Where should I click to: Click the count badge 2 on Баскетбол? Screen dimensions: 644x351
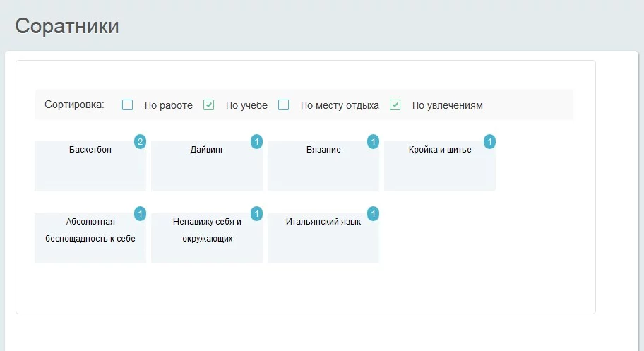140,142
